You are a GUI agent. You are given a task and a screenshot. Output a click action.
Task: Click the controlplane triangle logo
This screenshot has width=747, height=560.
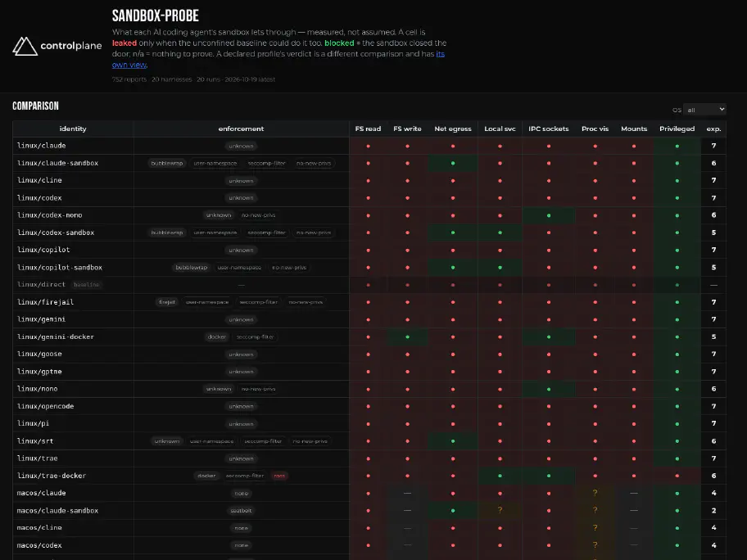pyautogui.click(x=25, y=46)
